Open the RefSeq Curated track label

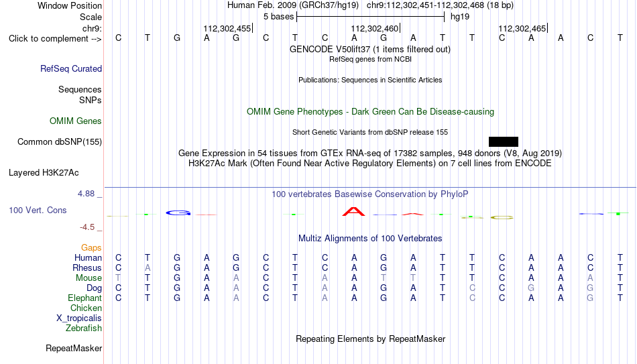pos(70,68)
